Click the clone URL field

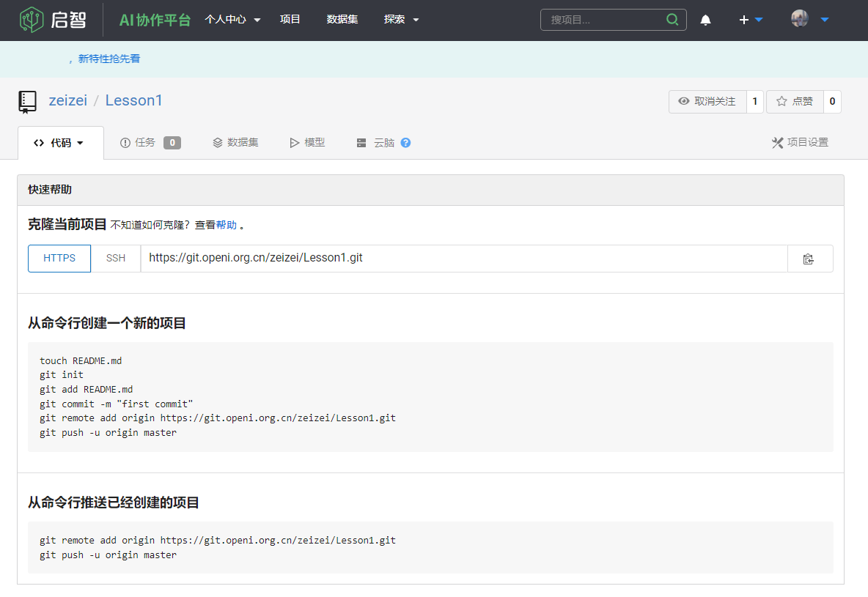coord(464,259)
